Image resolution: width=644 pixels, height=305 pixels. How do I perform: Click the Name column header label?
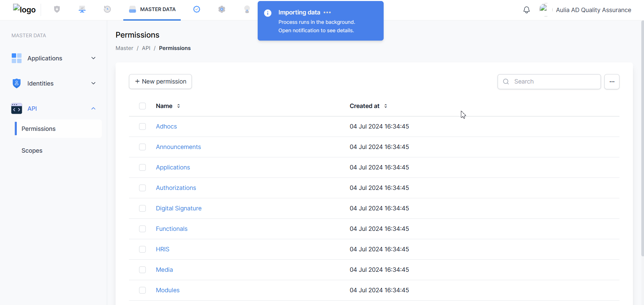coord(164,106)
